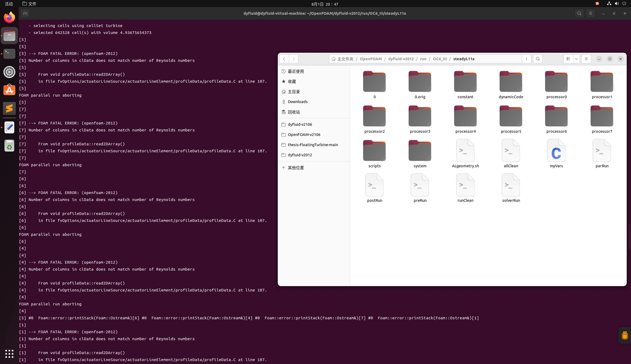Viewport: 631px width, 364px height.
Task: Open the constant folder
Action: [465, 85]
